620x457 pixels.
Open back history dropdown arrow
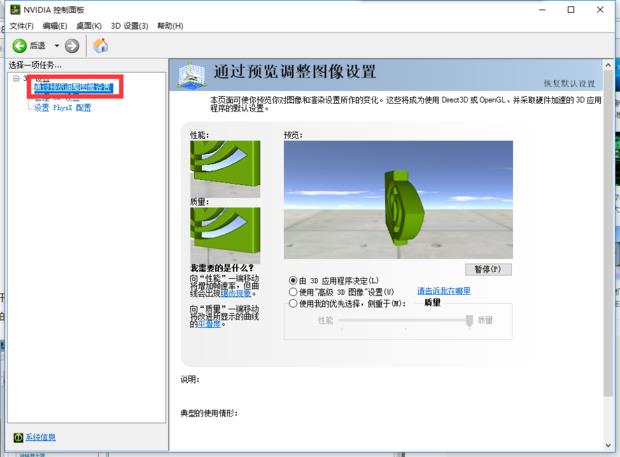point(57,46)
